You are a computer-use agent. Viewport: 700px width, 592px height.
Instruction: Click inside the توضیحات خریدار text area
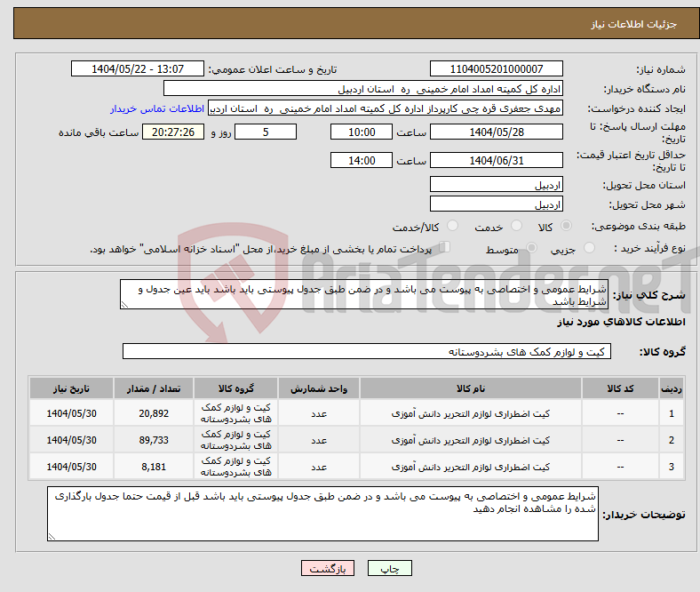(x=322, y=514)
